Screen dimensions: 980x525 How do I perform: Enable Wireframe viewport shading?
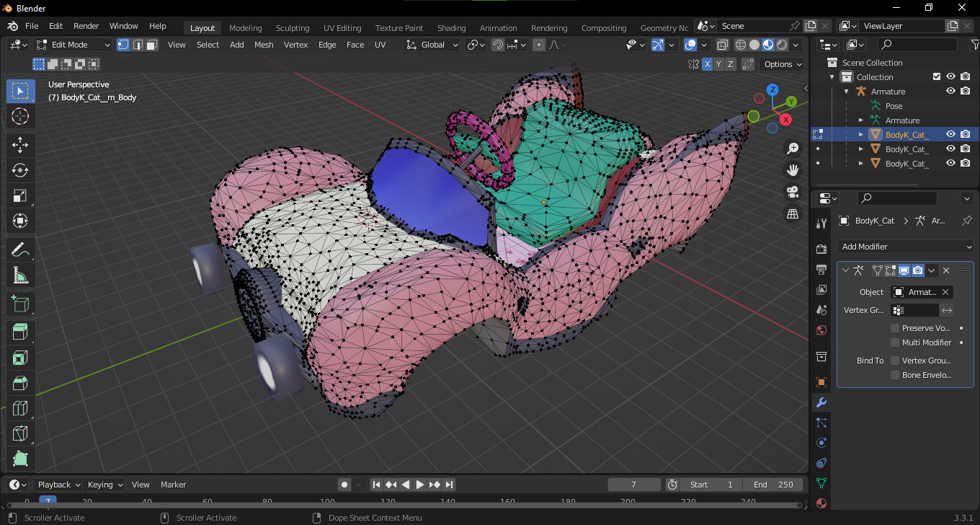tap(741, 44)
